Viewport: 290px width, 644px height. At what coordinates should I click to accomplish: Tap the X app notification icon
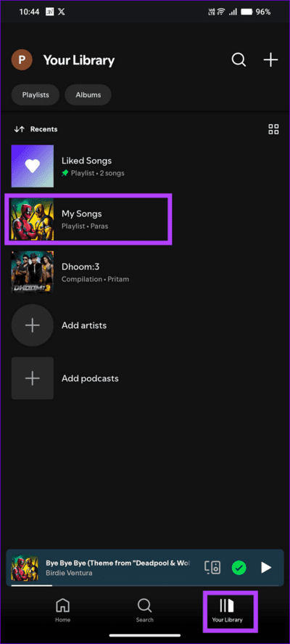[61, 12]
